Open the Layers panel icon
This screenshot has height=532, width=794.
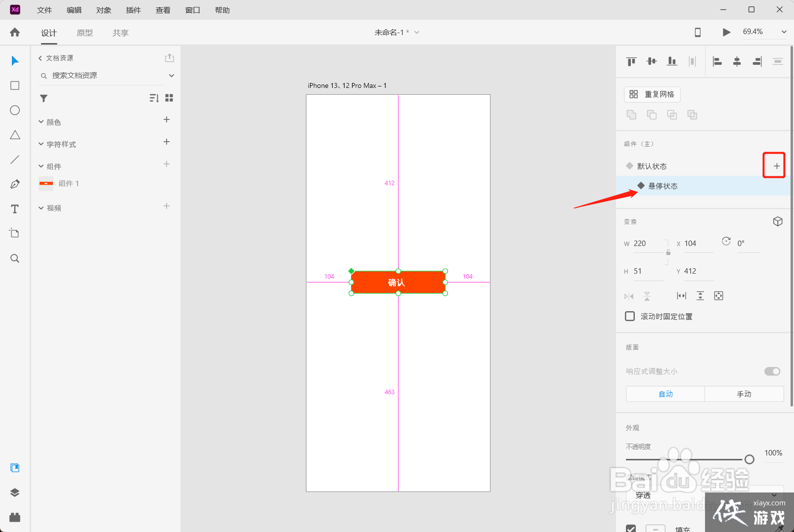pyautogui.click(x=15, y=492)
